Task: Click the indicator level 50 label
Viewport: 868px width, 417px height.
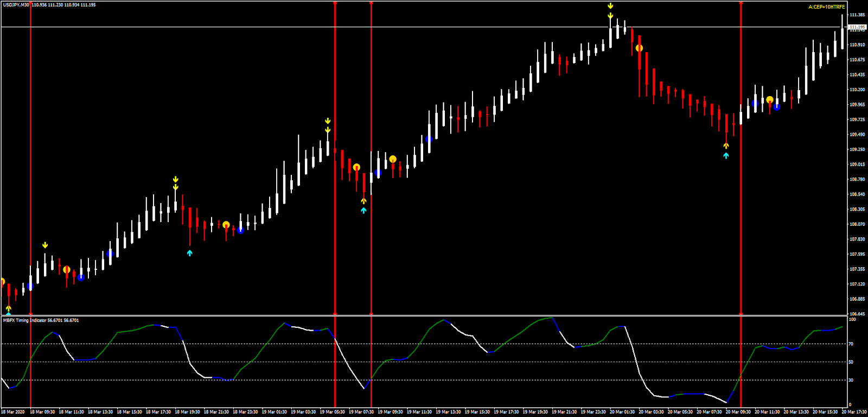Action: click(851, 362)
